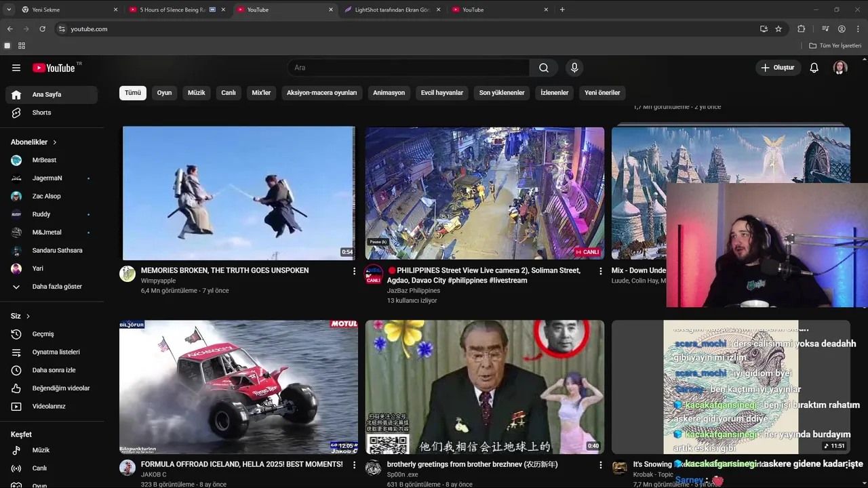Select Aksiyon-macera oyunları filter chip
Viewport: 868px width, 488px height.
(322, 93)
